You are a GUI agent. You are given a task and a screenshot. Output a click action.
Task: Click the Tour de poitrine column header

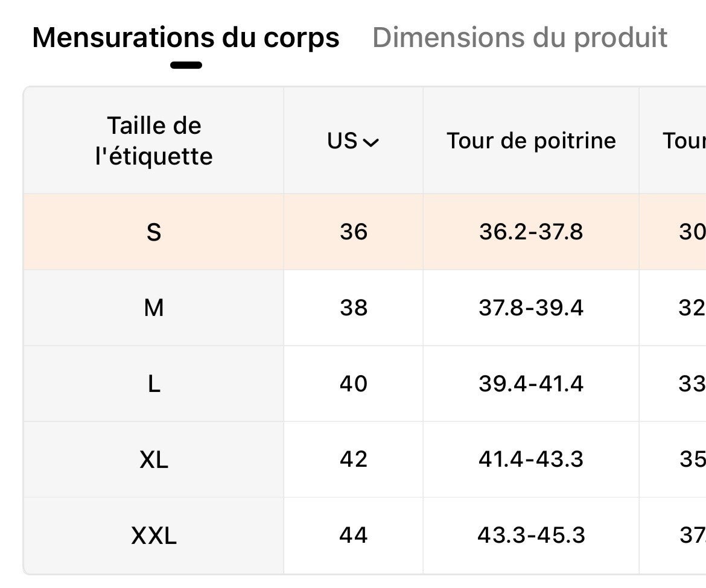[531, 141]
